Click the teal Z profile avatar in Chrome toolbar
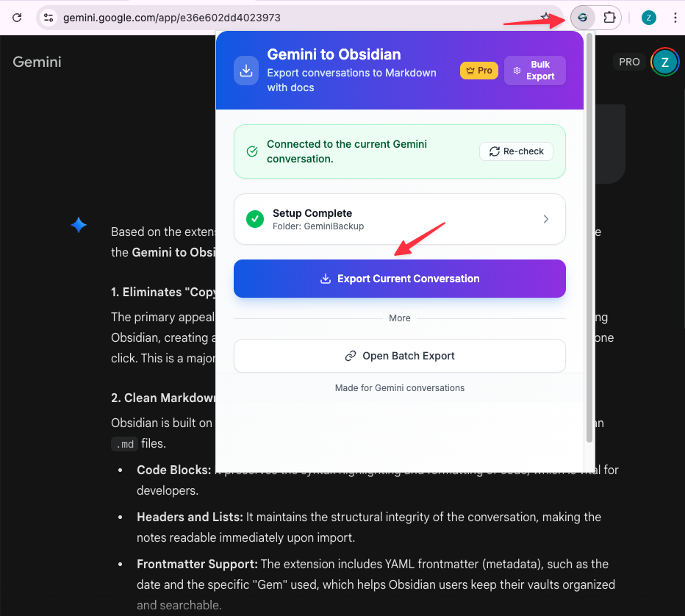This screenshot has height=616, width=685. pos(648,16)
